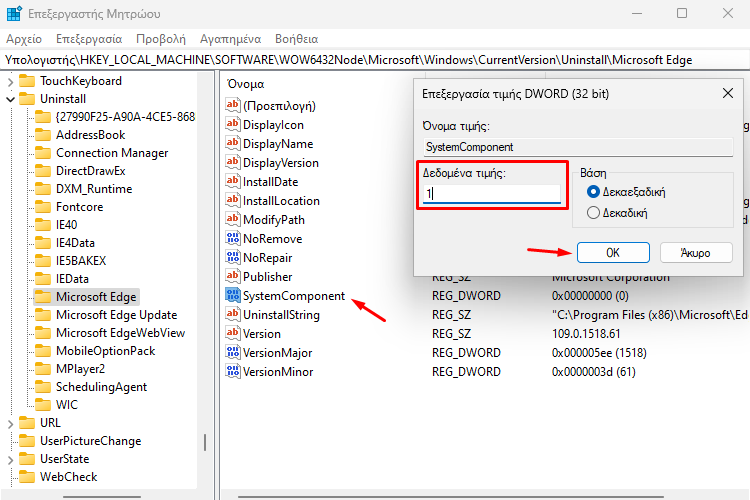This screenshot has height=500, width=750.
Task: Click the registry path address bar
Action: click(x=375, y=60)
